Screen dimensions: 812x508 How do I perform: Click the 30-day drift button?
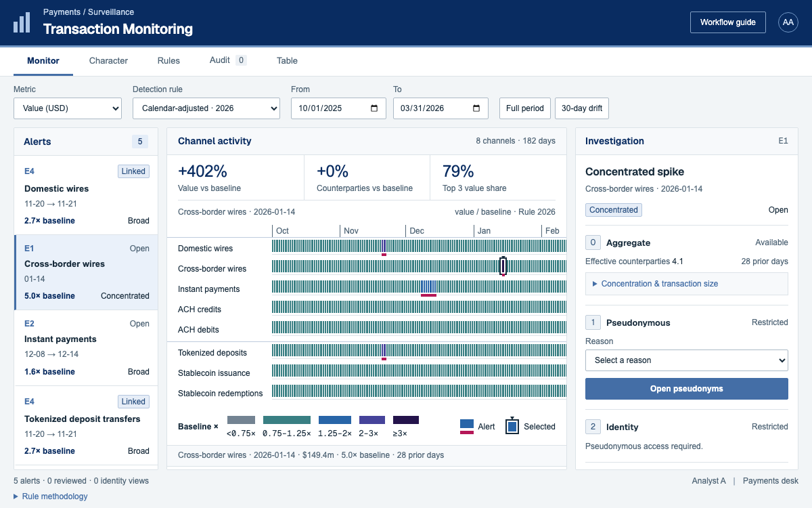click(x=582, y=108)
